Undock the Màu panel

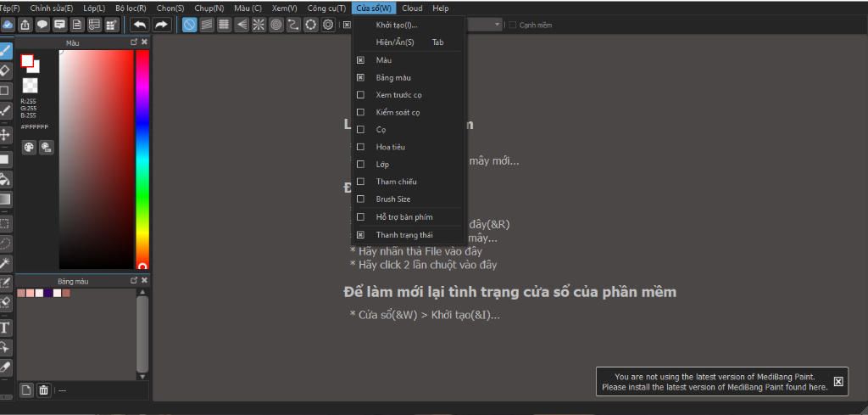coord(133,42)
